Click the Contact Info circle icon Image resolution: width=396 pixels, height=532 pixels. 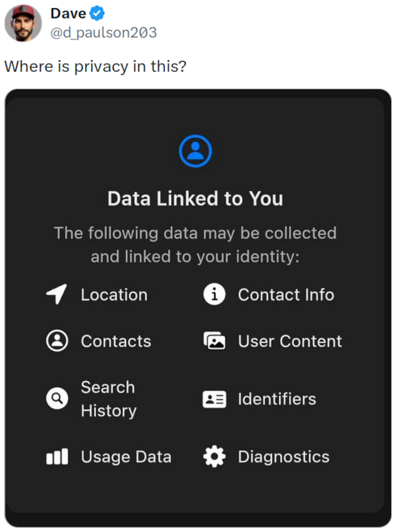pos(214,295)
